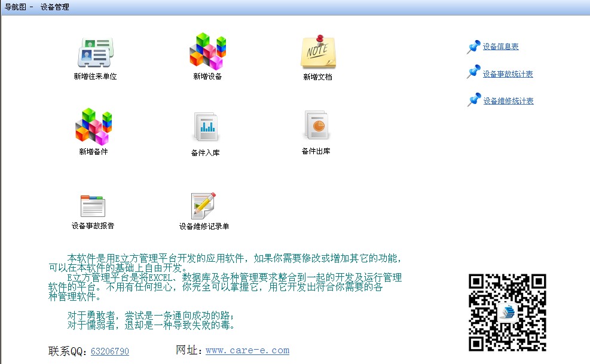
Task: Open the 设备事故报告 window icon
Action: point(93,206)
